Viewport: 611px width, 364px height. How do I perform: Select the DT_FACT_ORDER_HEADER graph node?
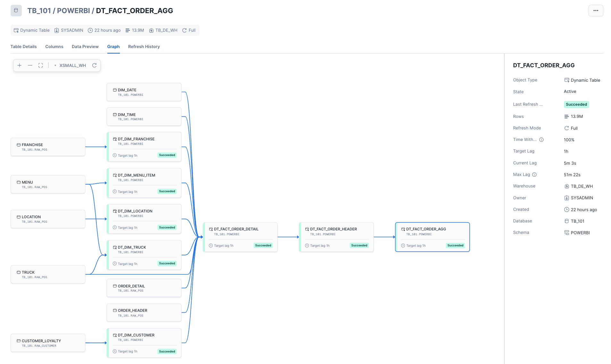336,237
